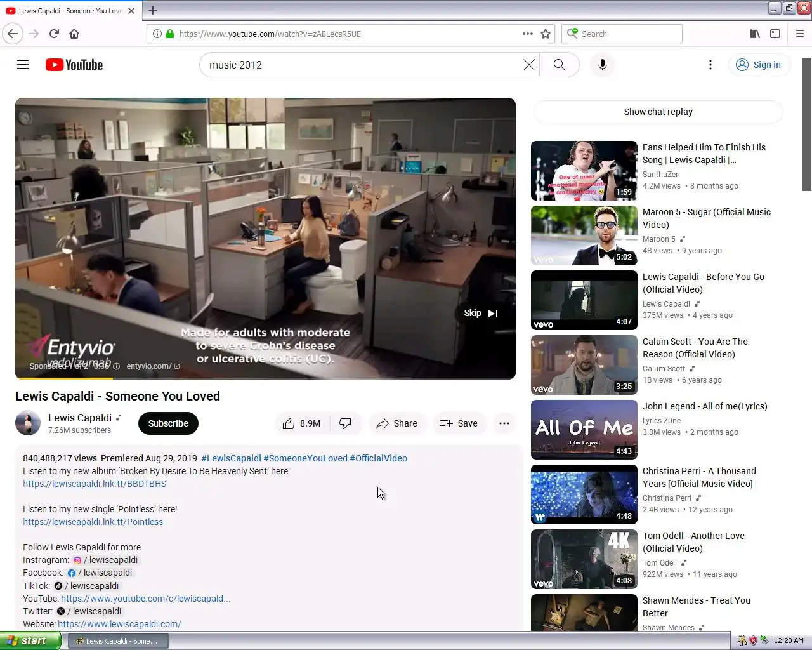Show site information icon in address bar
This screenshot has width=812, height=650.
coord(157,34)
